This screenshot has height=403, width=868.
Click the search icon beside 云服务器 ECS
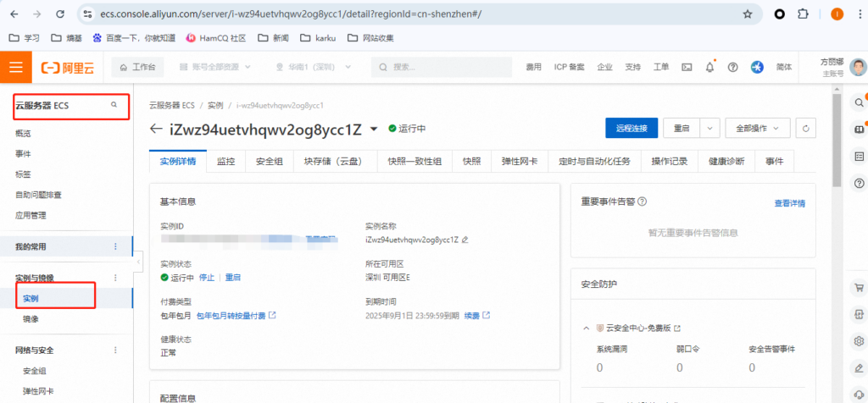point(114,105)
